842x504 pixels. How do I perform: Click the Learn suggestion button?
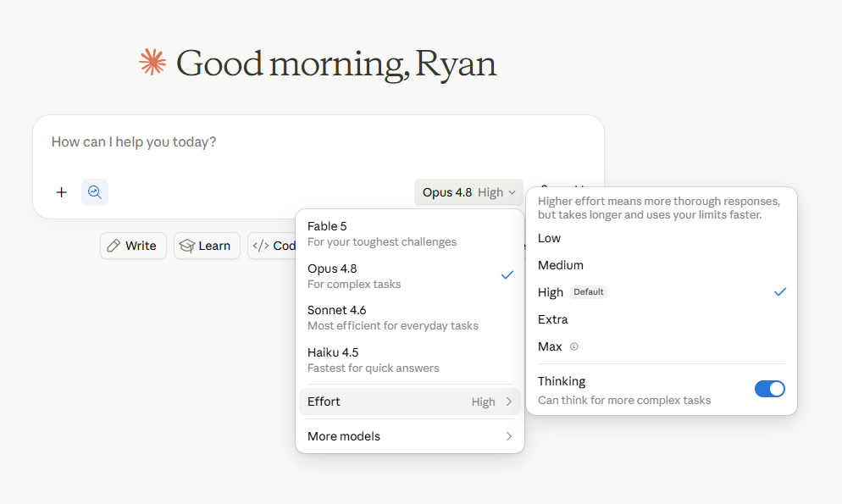(x=207, y=246)
